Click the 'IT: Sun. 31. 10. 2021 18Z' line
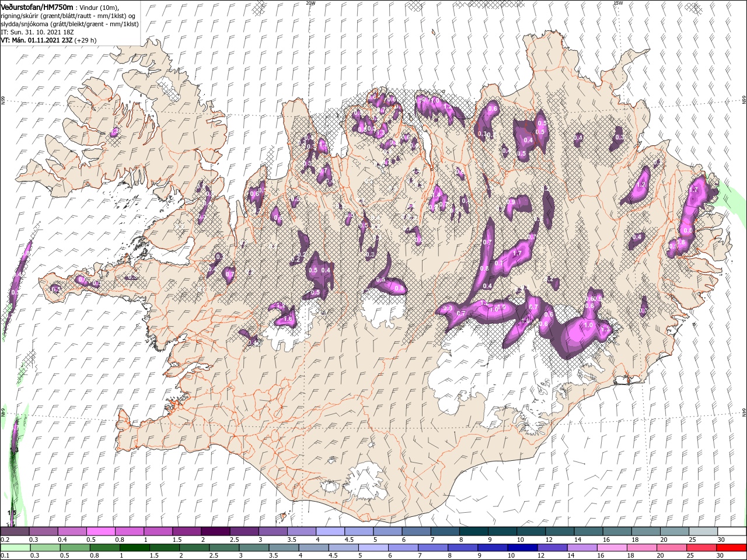 pyautogui.click(x=37, y=32)
